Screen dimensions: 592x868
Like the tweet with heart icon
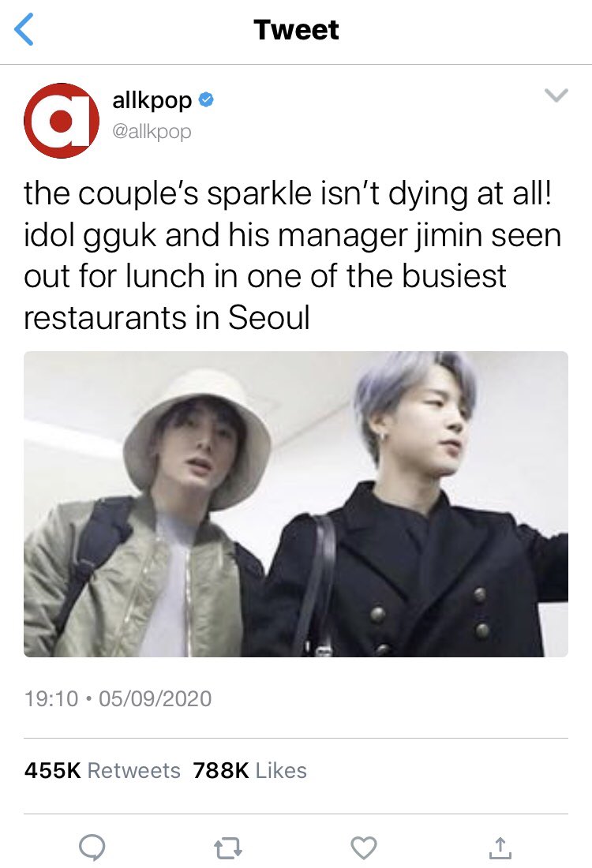364,847
